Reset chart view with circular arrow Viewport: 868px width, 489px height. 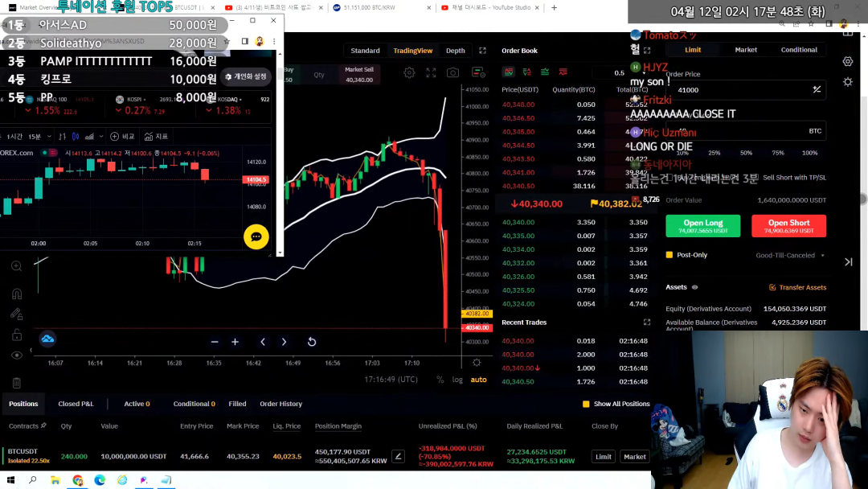[x=312, y=342]
